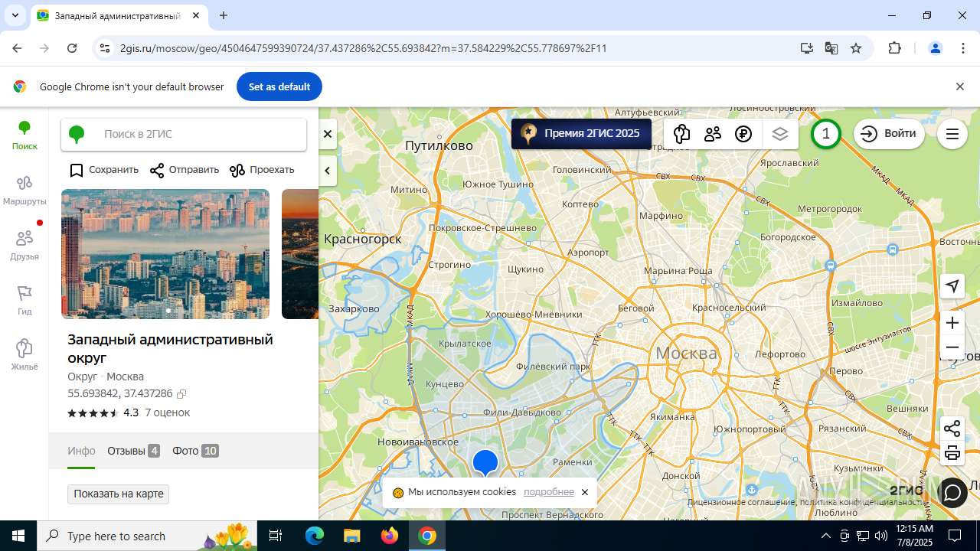This screenshot has height=551, width=980.
Task: Open the подробнее cookies link
Action: click(x=549, y=492)
